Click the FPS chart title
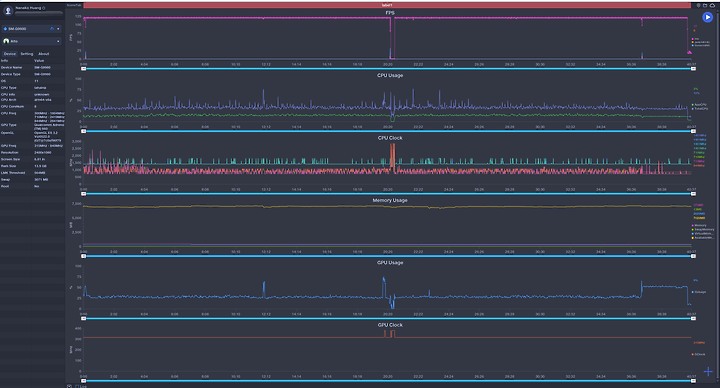Screen dimensions: 720x388 click(390, 13)
